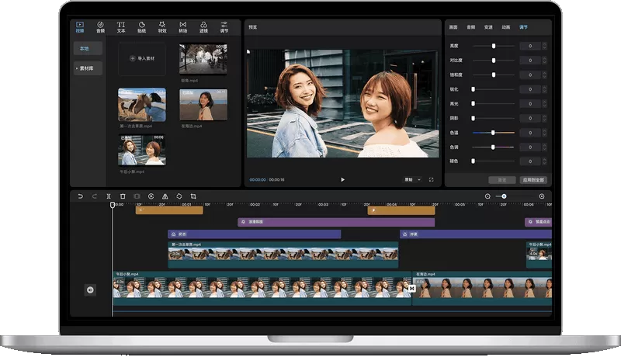Play the preview video
Viewport: 621px width, 364px height.
(x=342, y=179)
